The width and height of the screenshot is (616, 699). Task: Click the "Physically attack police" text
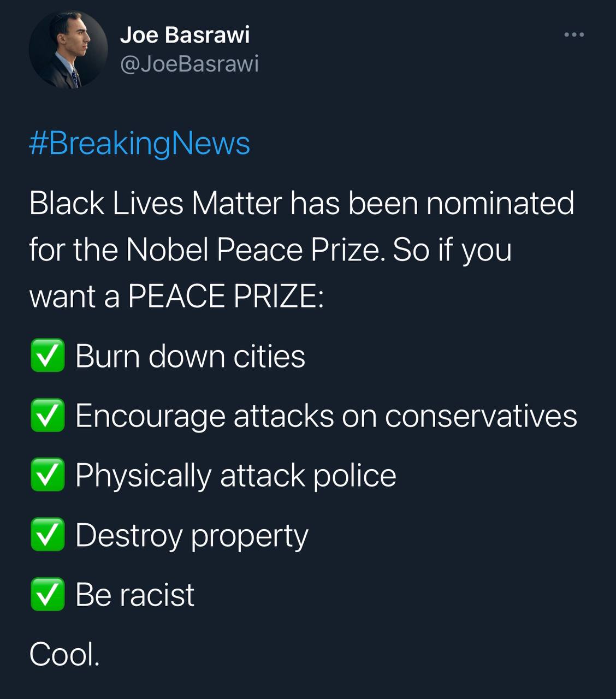[x=235, y=475]
